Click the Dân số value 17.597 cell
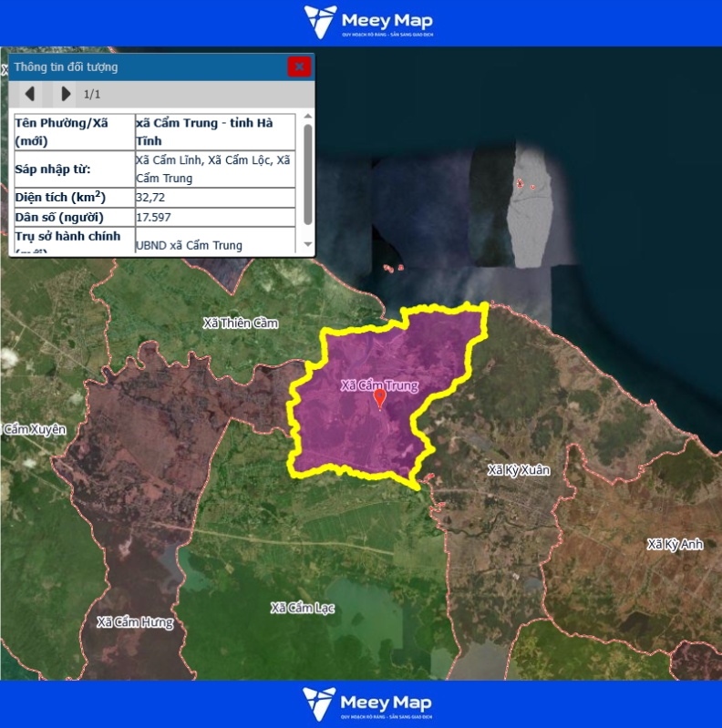Image resolution: width=722 pixels, height=728 pixels. pyautogui.click(x=214, y=218)
